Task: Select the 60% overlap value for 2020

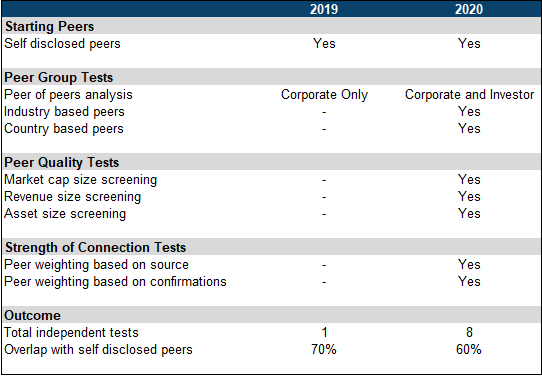Action: point(469,349)
